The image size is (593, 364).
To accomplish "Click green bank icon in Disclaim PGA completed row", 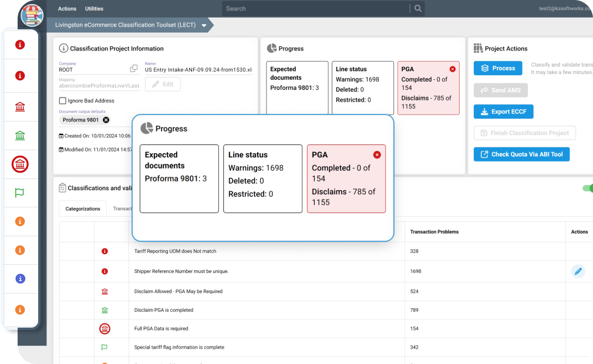I will (105, 310).
